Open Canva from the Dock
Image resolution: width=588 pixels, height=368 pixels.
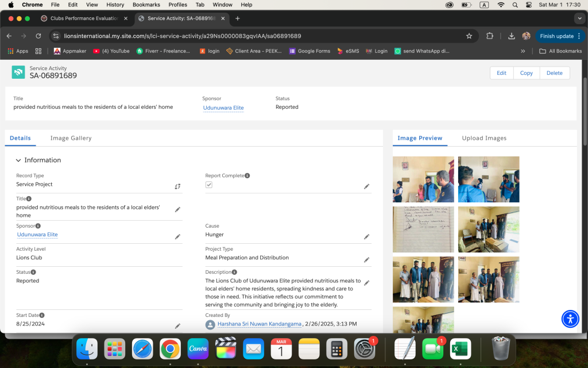198,349
